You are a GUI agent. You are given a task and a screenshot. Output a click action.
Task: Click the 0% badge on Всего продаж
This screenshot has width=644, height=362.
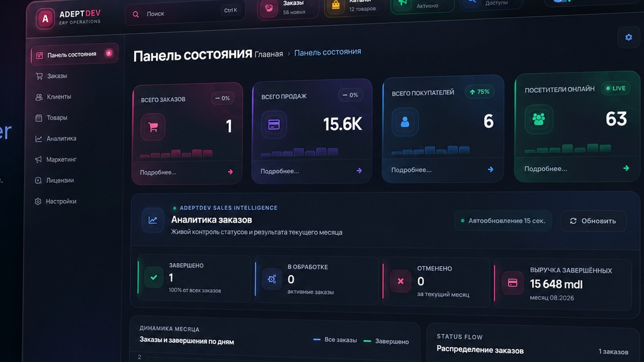click(x=351, y=95)
